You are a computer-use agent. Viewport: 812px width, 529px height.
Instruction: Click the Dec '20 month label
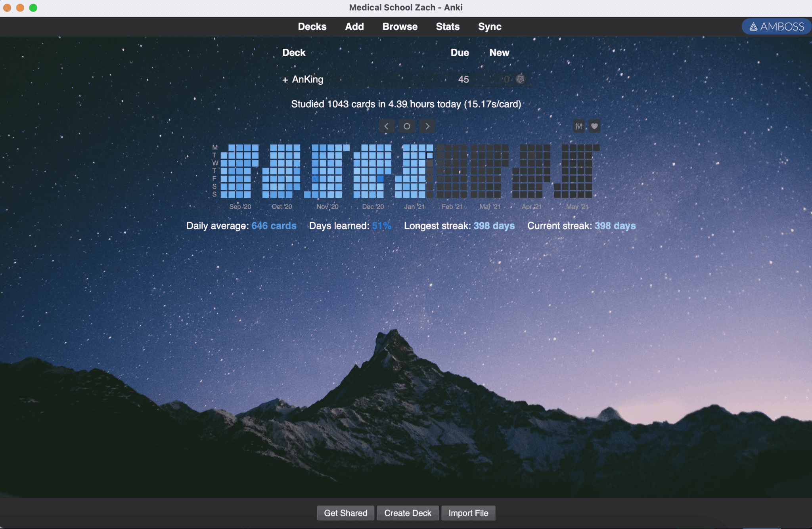373,206
